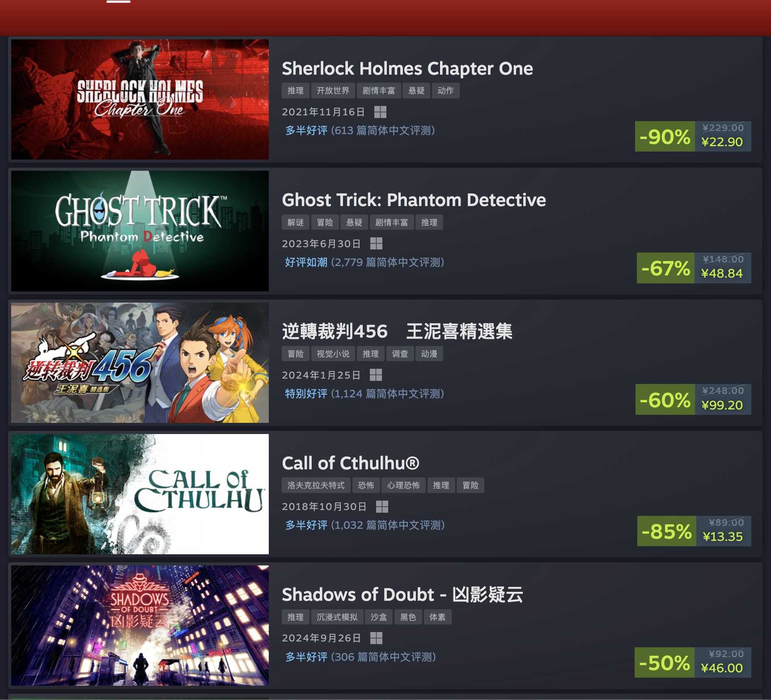Select the 解谜 tag under Ghost Trick
Screen dimensions: 771x700
[x=296, y=222]
